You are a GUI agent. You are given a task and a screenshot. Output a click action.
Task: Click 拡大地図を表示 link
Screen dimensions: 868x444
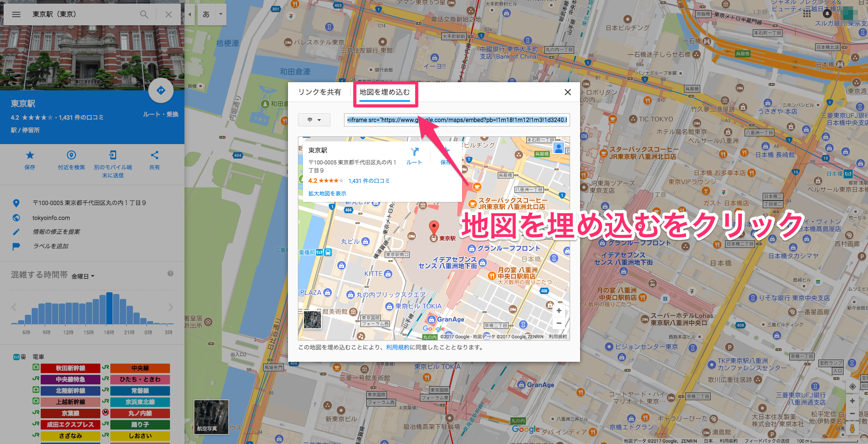click(x=327, y=193)
